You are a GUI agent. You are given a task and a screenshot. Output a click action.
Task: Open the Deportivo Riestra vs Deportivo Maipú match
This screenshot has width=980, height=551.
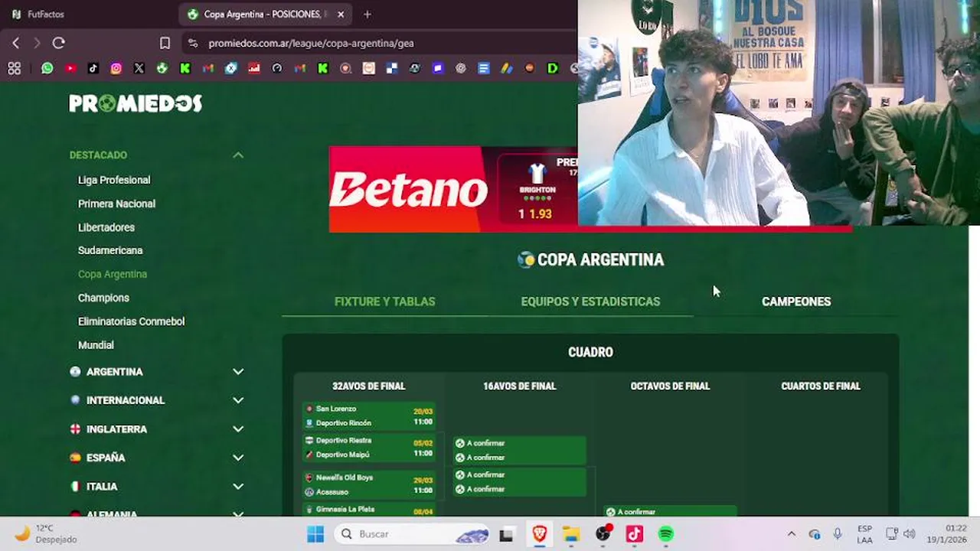click(x=369, y=448)
